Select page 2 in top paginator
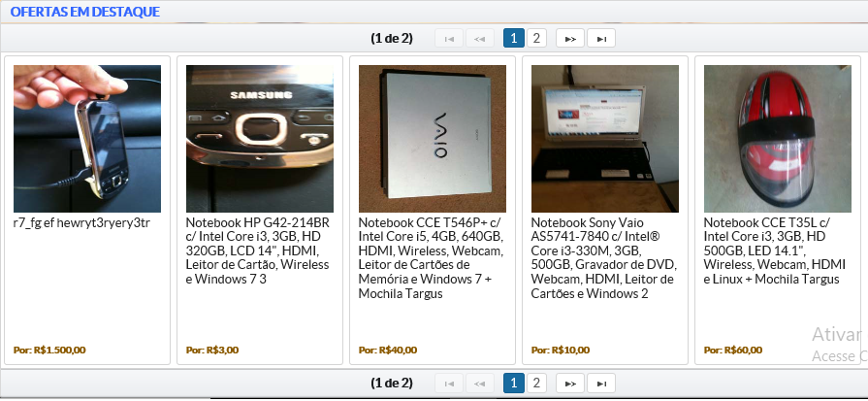This screenshot has height=401, width=868. 536,38
